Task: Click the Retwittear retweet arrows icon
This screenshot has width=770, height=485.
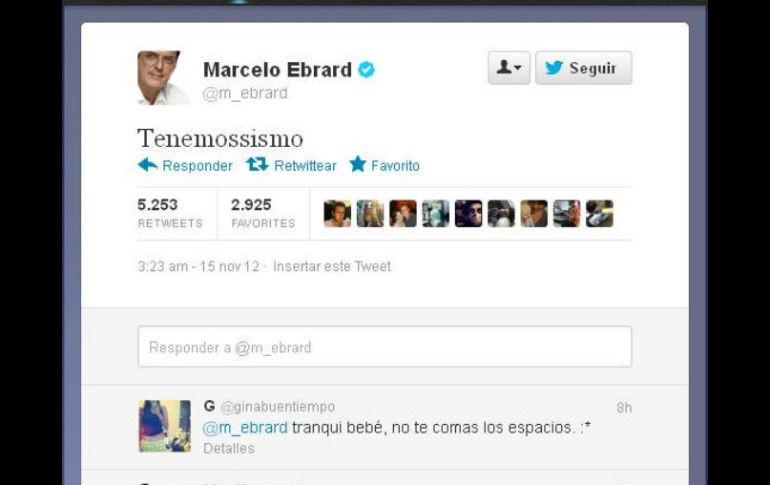Action: [x=257, y=164]
